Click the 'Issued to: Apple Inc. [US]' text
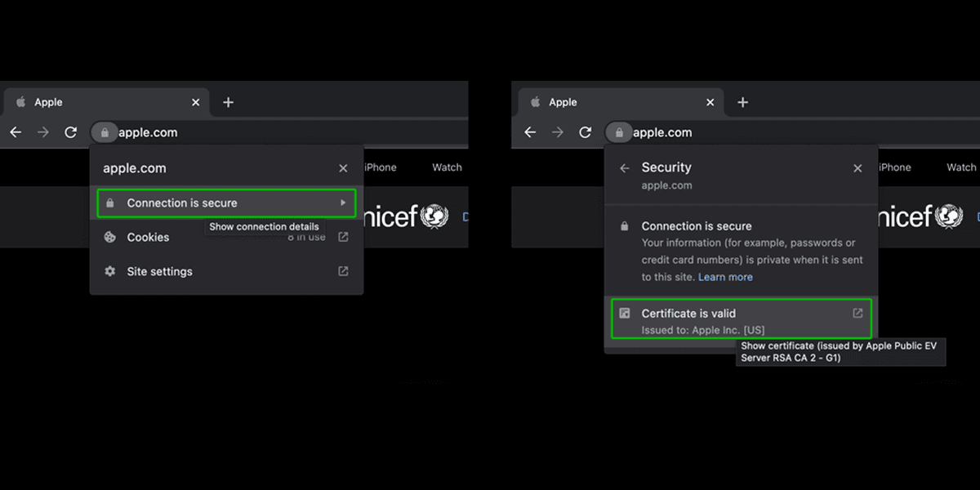 [x=703, y=330]
